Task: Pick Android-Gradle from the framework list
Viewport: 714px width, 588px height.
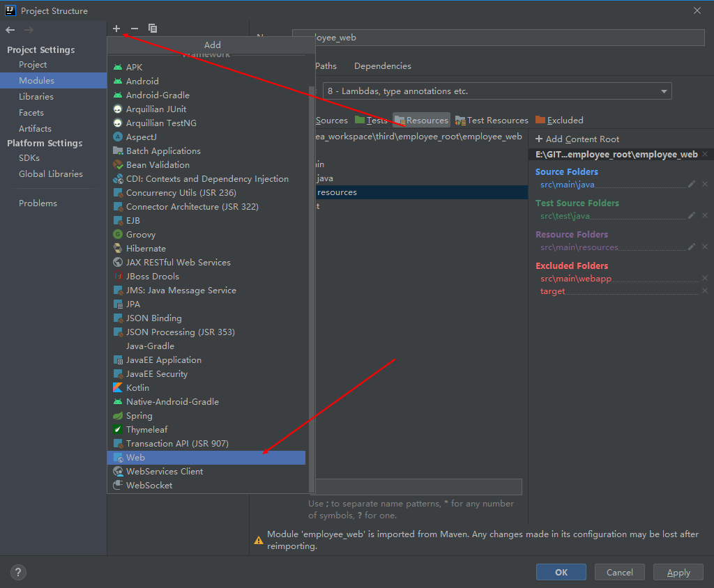Action: tap(206, 95)
